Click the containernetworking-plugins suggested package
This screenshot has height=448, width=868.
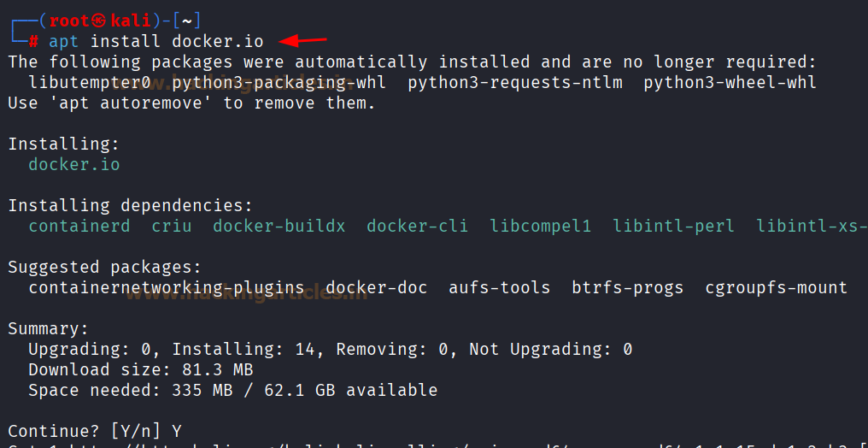pos(167,288)
